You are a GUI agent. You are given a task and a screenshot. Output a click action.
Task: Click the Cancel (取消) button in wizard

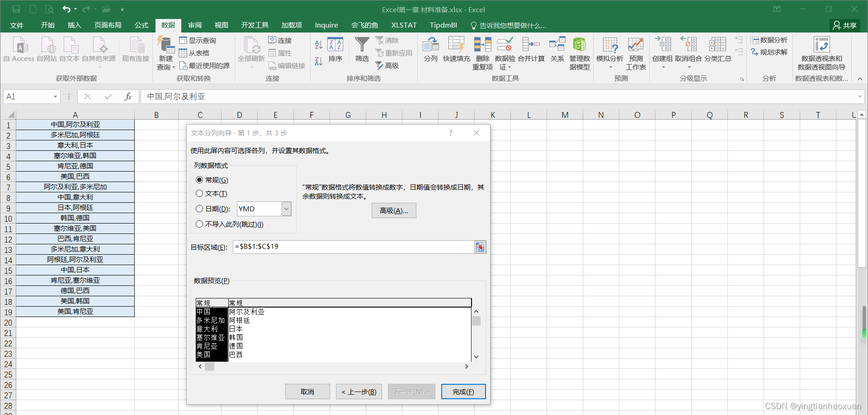click(x=307, y=392)
